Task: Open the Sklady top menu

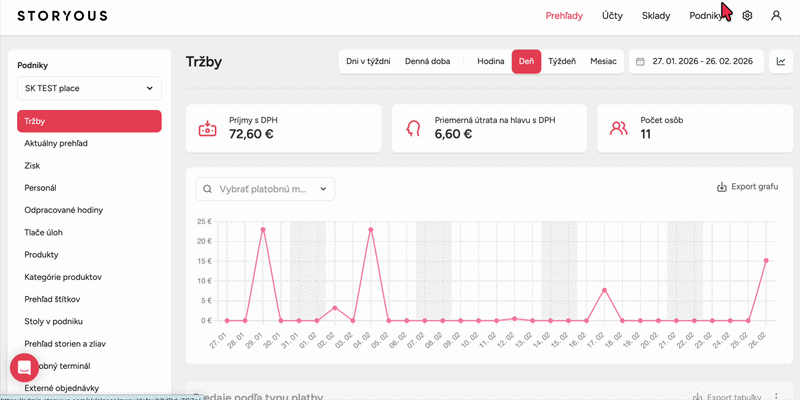Action: [656, 16]
